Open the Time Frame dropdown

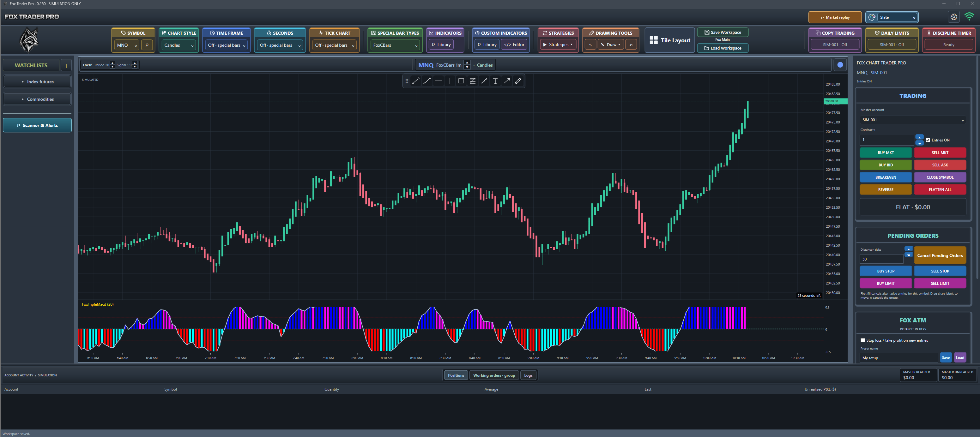[x=226, y=45]
